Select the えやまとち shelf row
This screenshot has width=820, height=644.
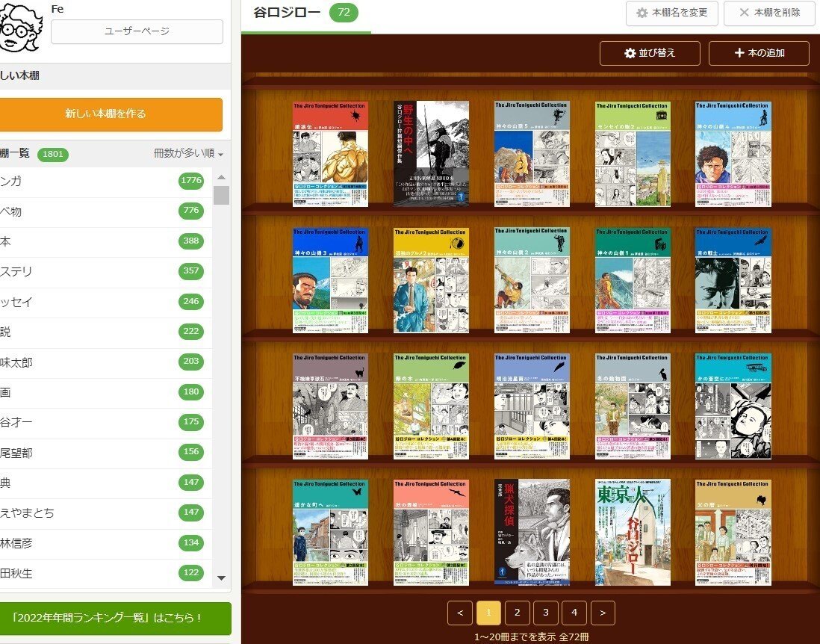coord(106,513)
